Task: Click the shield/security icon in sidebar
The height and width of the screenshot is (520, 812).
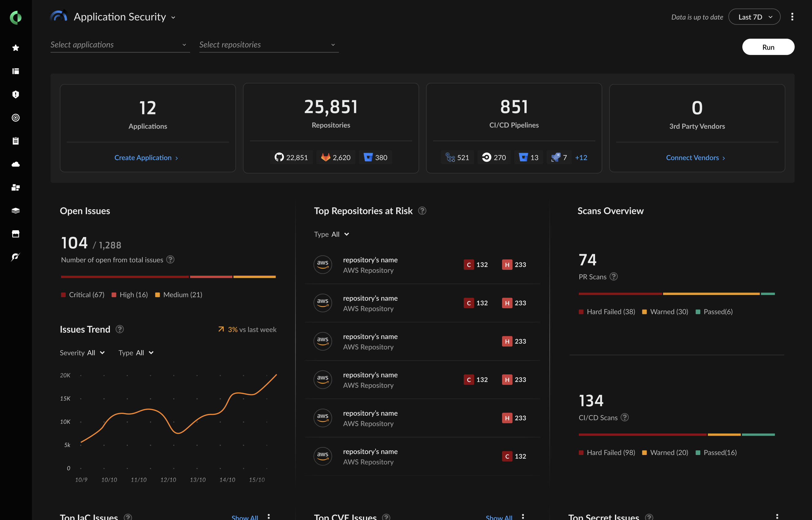Action: point(16,94)
